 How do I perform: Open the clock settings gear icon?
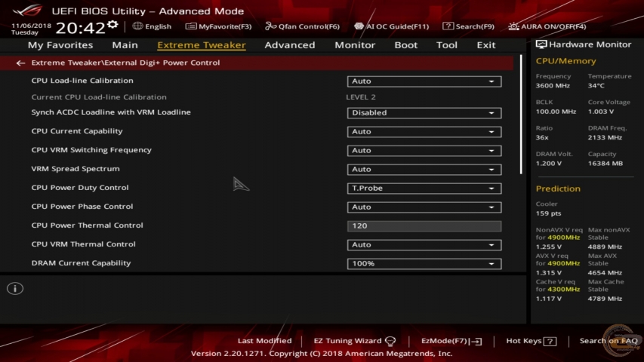point(112,25)
